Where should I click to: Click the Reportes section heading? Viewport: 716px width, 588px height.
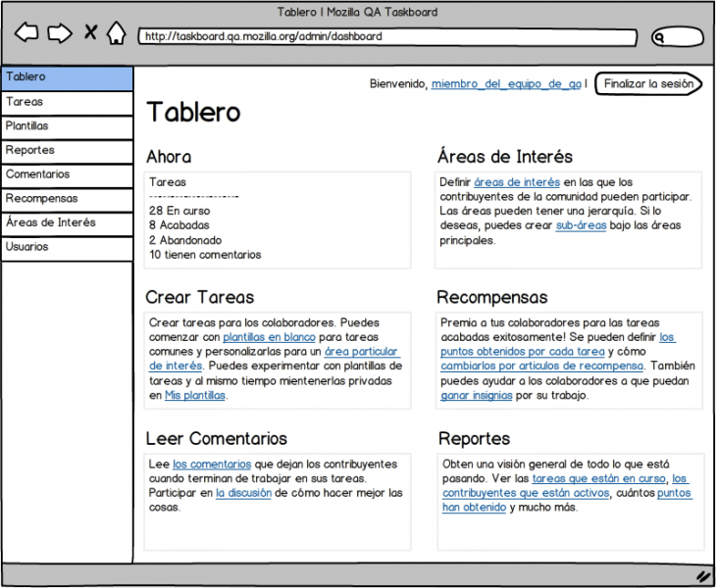pos(474,439)
